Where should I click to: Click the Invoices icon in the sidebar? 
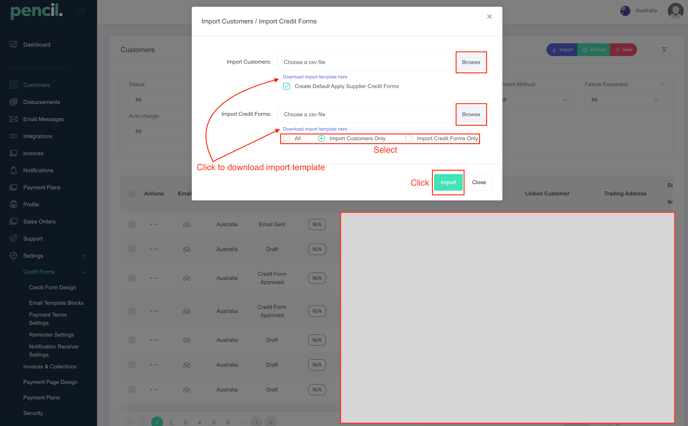tap(13, 153)
